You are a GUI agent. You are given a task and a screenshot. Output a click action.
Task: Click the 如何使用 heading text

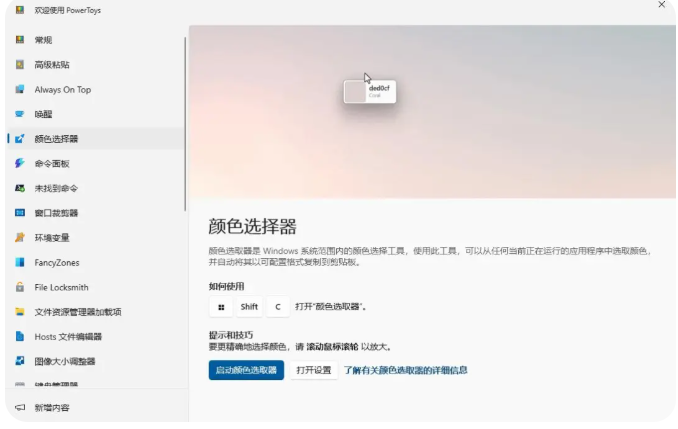pos(227,286)
